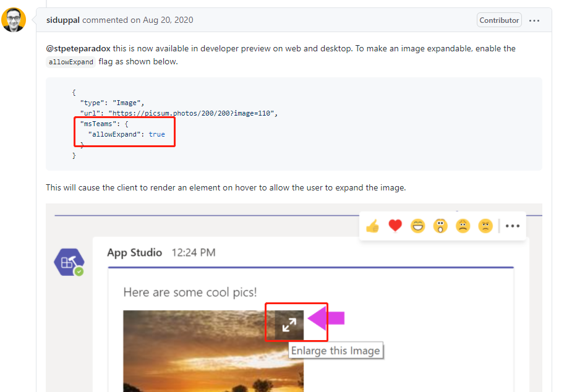Screen dimensions: 585x392
Task: Select the highlighted msTeams code block
Action: [124, 131]
